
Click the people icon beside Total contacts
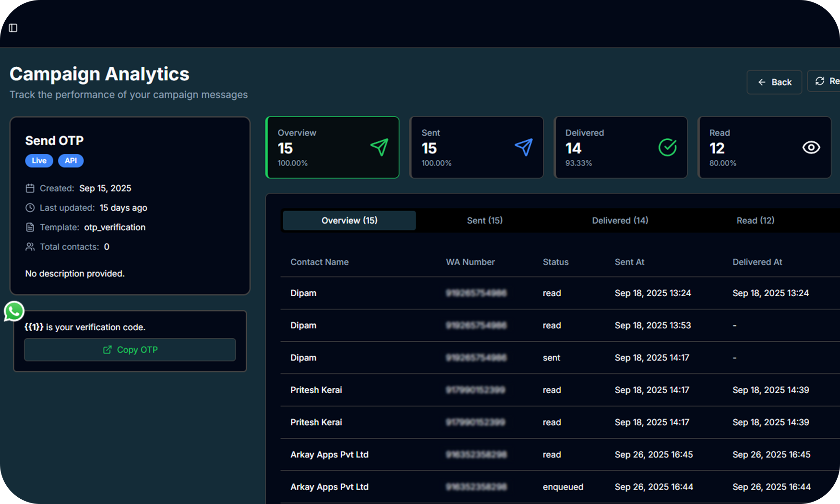click(30, 247)
